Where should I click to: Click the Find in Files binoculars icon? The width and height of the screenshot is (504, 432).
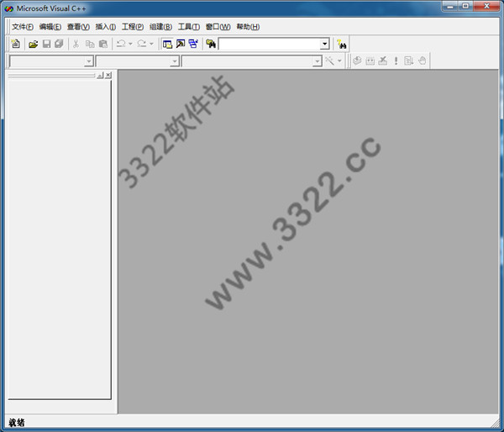tap(211, 44)
